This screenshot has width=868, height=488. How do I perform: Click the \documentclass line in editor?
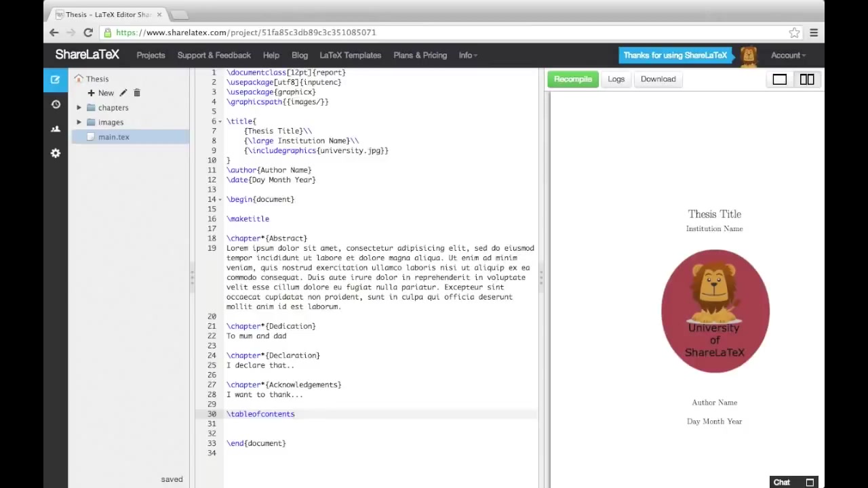[x=286, y=73]
